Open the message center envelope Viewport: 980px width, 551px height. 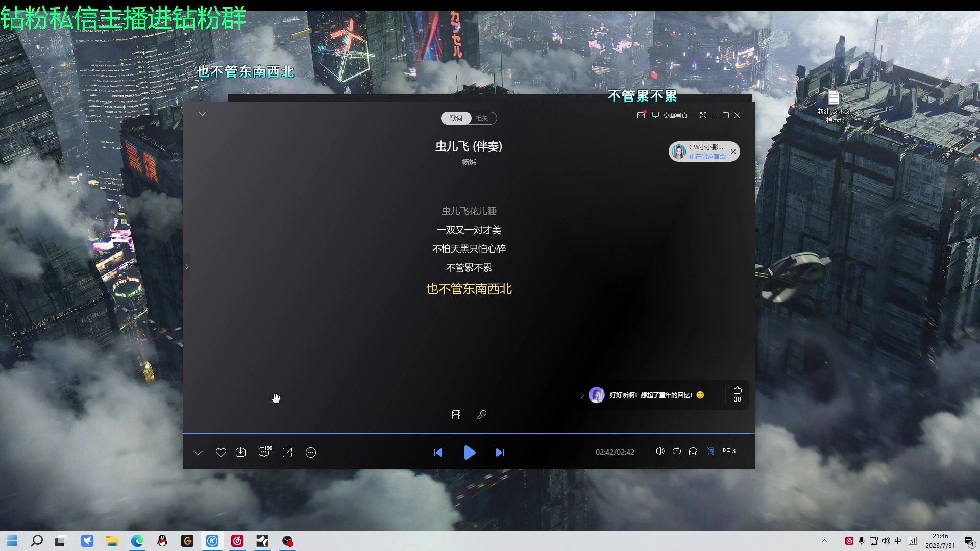[x=641, y=115]
